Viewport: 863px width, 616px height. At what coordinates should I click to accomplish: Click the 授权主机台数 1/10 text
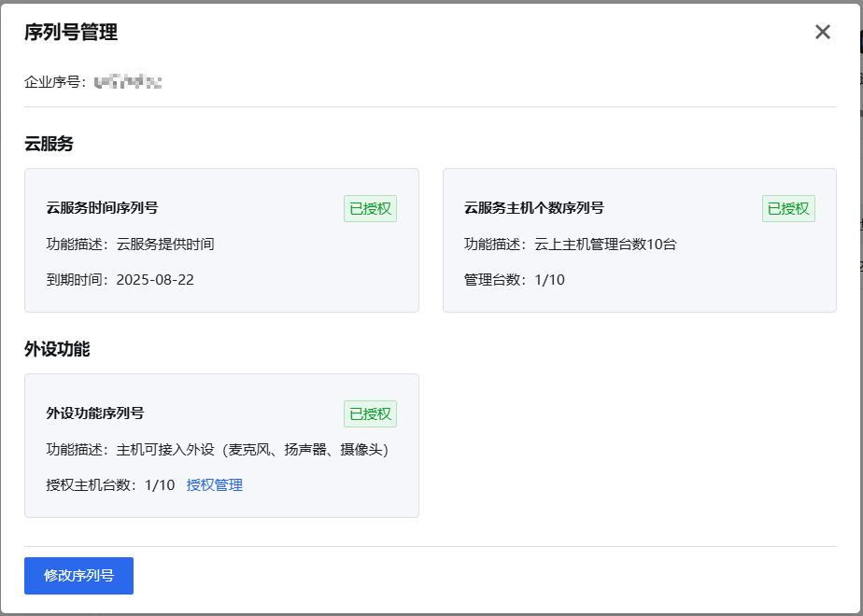pyautogui.click(x=110, y=485)
